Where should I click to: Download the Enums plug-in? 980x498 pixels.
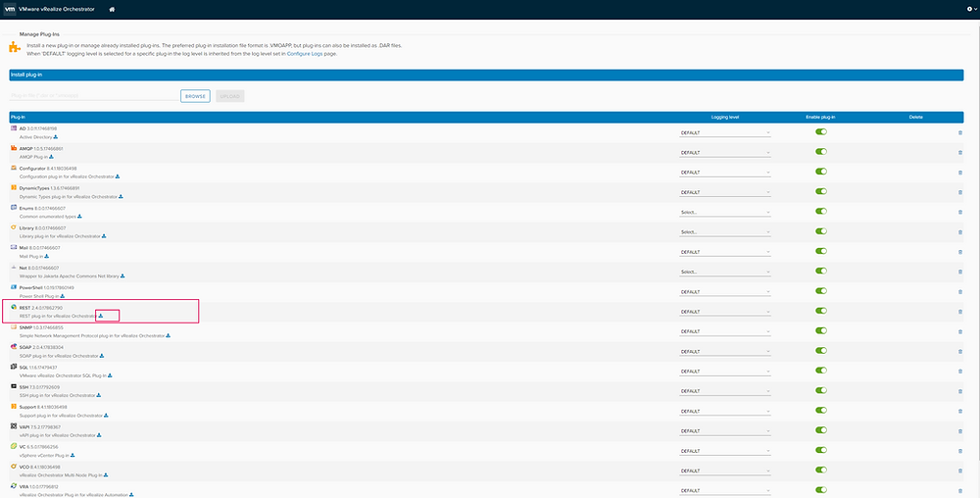(79, 217)
